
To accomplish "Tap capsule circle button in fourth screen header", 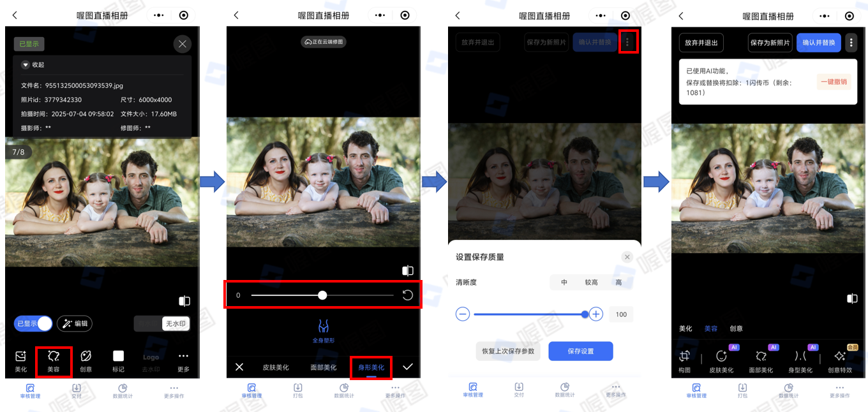I will coord(849,15).
